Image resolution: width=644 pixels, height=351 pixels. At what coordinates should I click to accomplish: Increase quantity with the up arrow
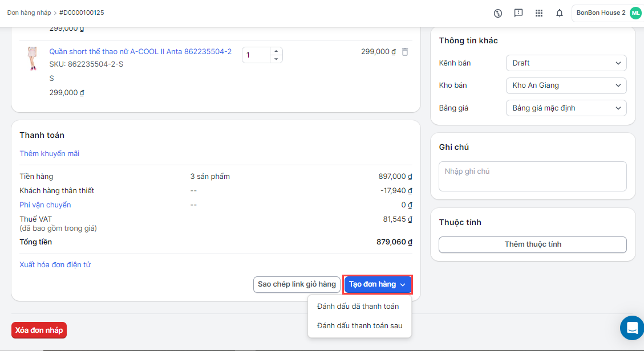pyautogui.click(x=276, y=51)
